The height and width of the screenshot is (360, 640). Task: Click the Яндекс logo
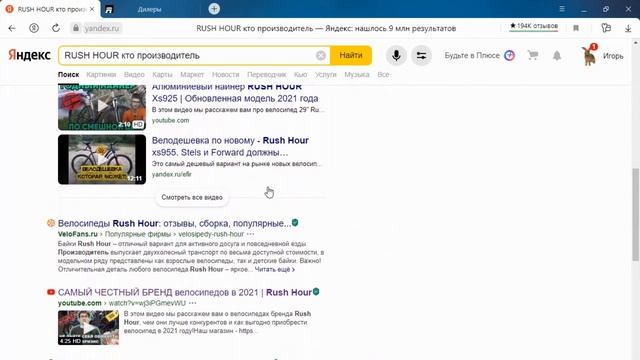click(29, 55)
